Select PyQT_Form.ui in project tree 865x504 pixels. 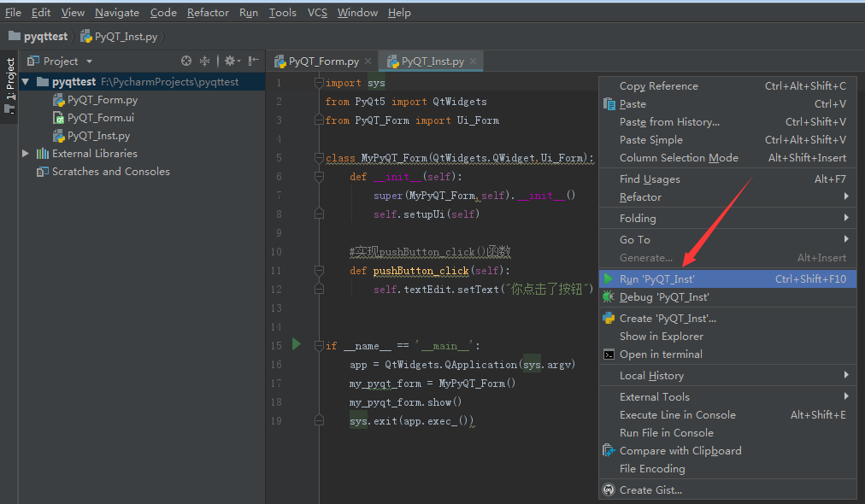pos(100,117)
